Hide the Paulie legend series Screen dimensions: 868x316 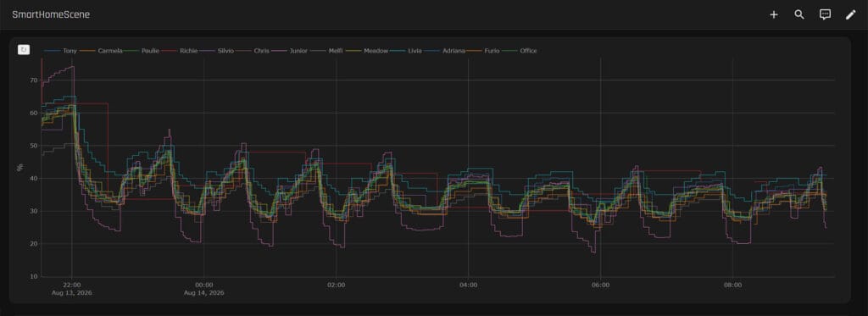click(151, 51)
